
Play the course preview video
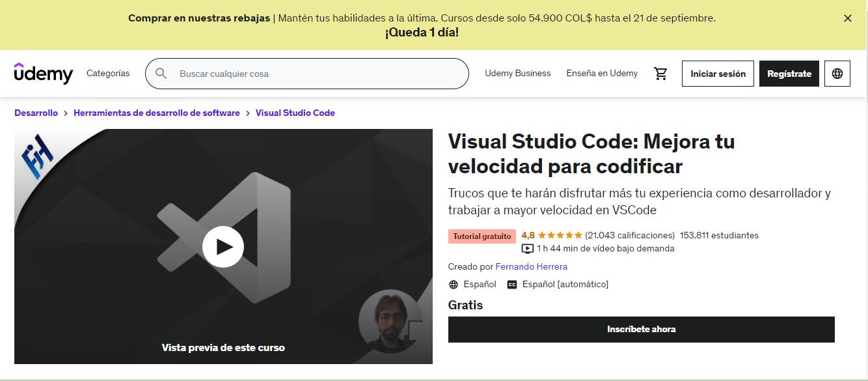[x=223, y=247]
